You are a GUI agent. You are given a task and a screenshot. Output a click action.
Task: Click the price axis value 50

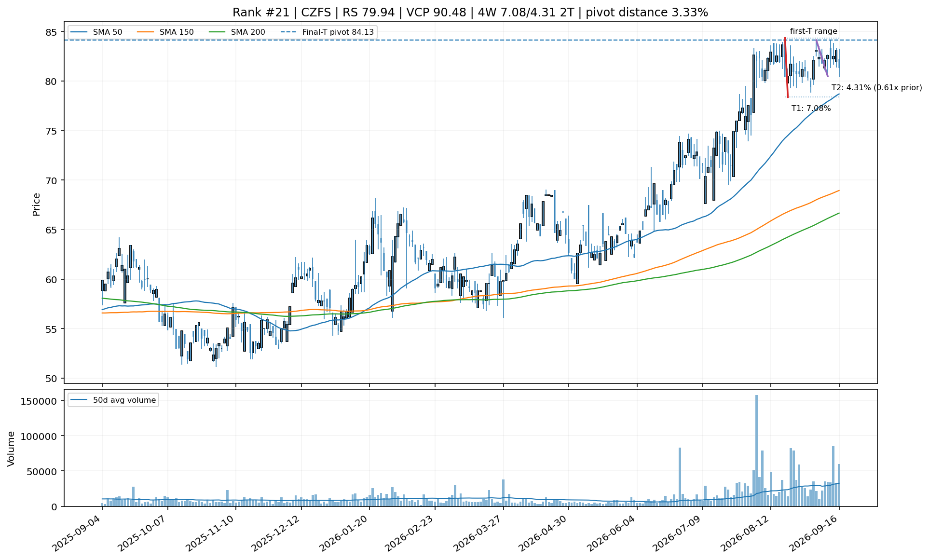(x=52, y=378)
